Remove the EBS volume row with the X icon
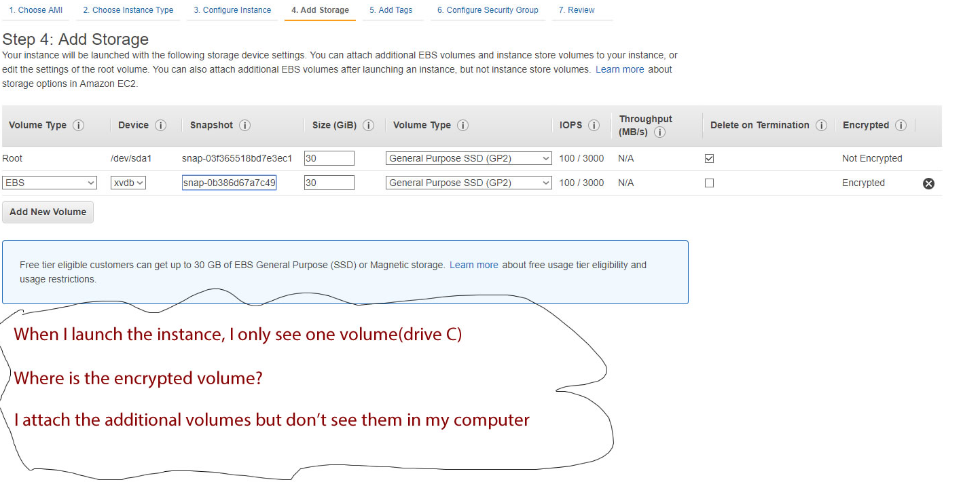Screen dimensions: 980x499 click(928, 183)
